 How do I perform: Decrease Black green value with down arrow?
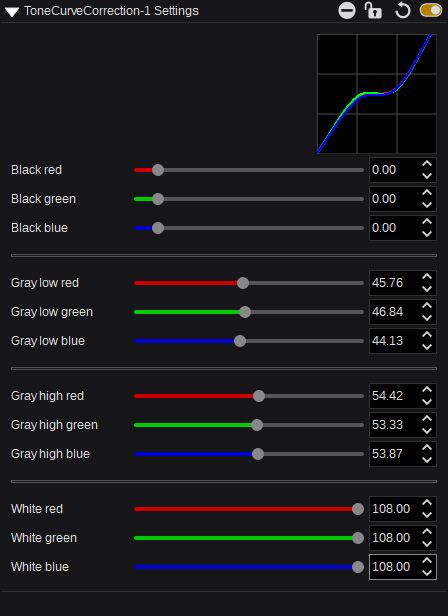[427, 205]
